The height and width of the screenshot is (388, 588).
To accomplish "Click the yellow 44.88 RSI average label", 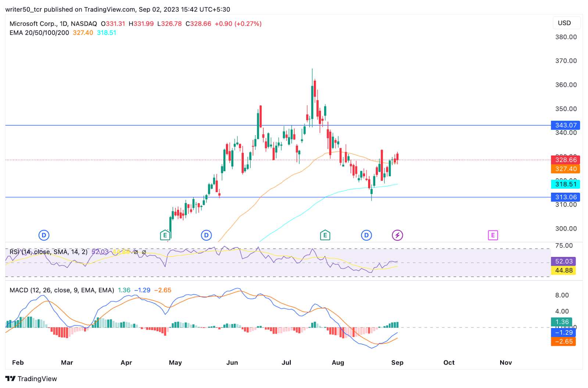I will click(x=563, y=271).
